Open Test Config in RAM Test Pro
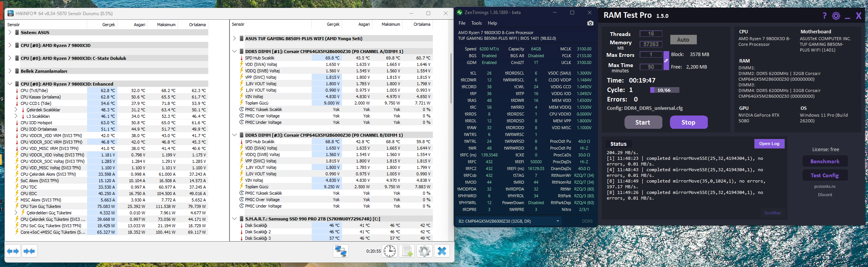Image resolution: width=868 pixels, height=267 pixels. point(825,175)
